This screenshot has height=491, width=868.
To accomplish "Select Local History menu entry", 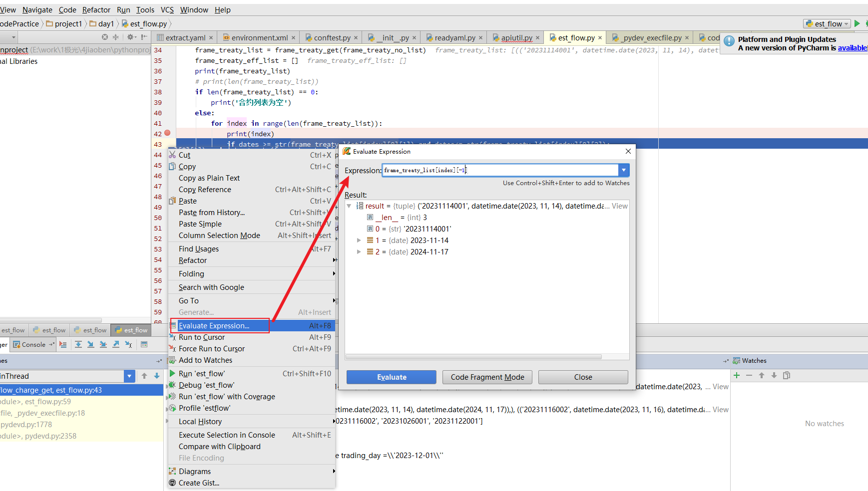I will click(252, 422).
